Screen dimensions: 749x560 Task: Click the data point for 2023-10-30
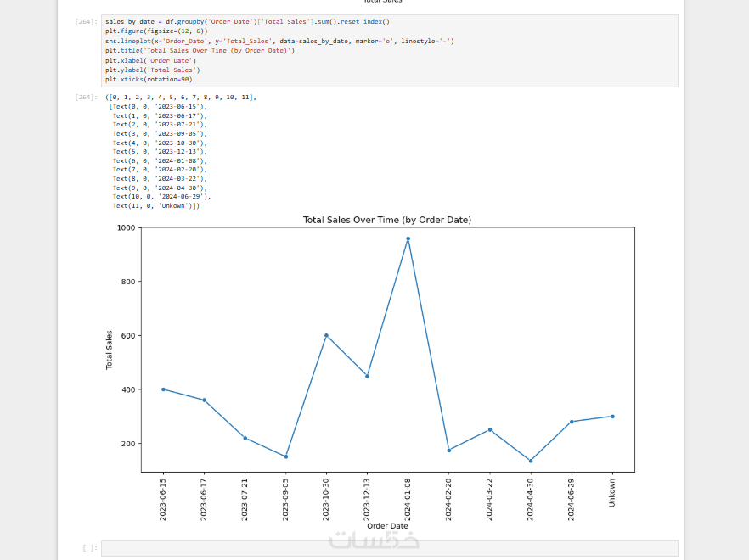(326, 336)
